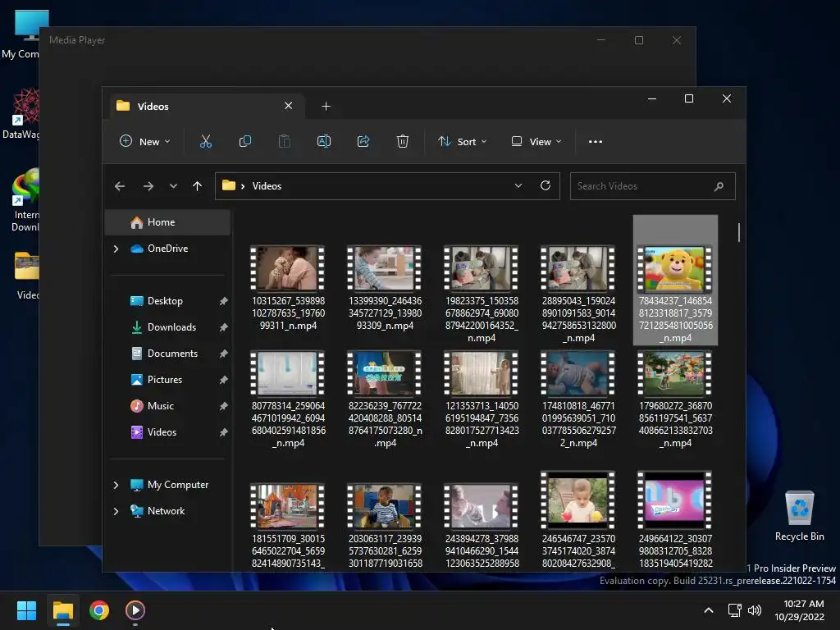The width and height of the screenshot is (840, 630).
Task: Click the Rename icon in toolbar
Action: pyautogui.click(x=323, y=141)
